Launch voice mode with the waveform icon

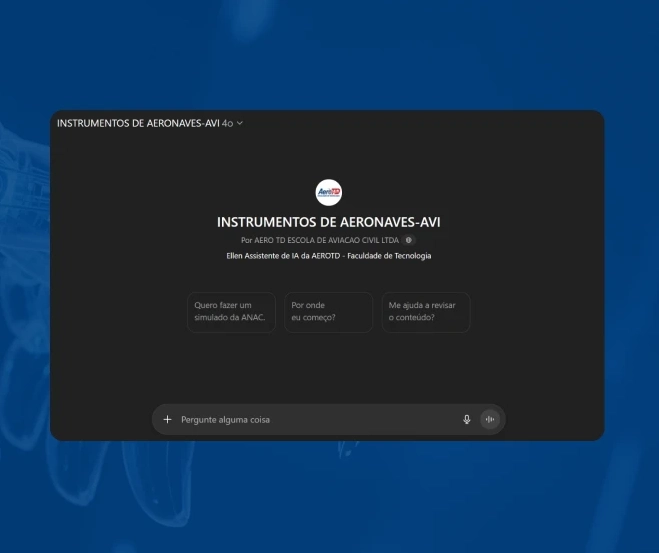pos(490,420)
